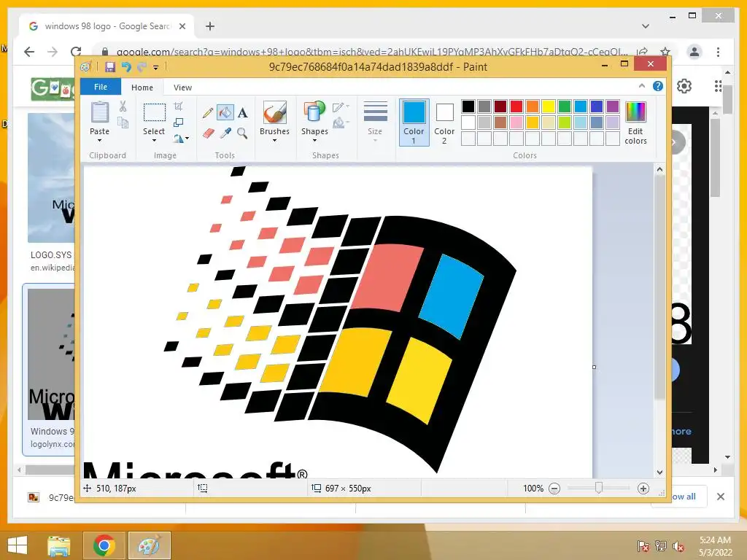The width and height of the screenshot is (747, 560).
Task: Click the Cut scissors icon
Action: [x=123, y=106]
